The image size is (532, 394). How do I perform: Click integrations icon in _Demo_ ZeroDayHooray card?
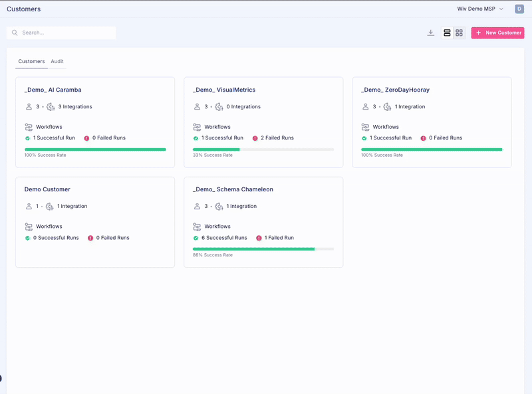(386, 107)
